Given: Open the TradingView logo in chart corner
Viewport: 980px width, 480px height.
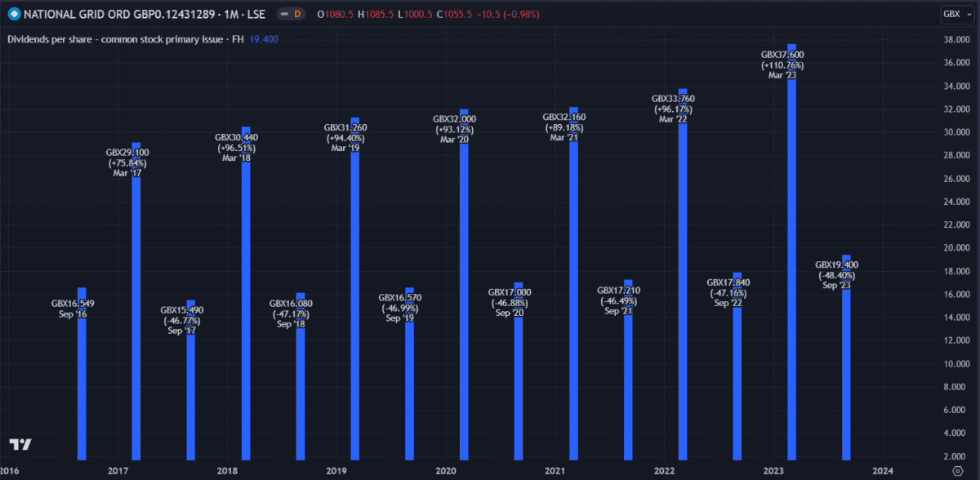Looking at the screenshot, I should pos(24,445).
